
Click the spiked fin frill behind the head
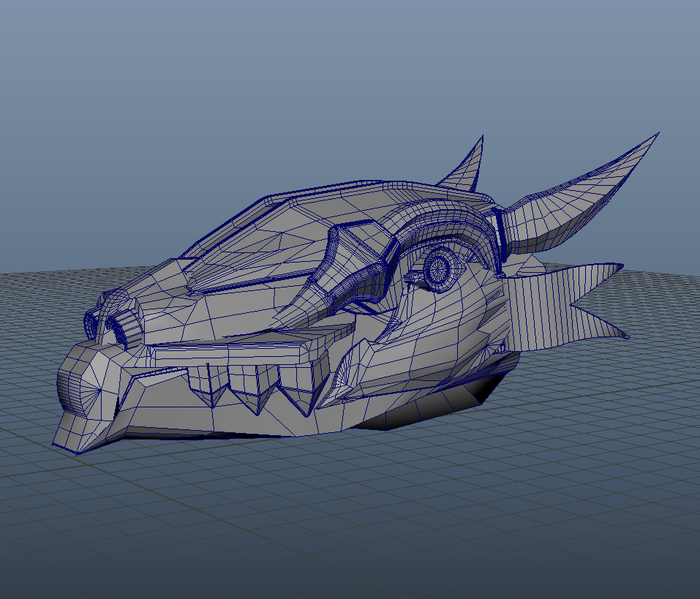(563, 308)
